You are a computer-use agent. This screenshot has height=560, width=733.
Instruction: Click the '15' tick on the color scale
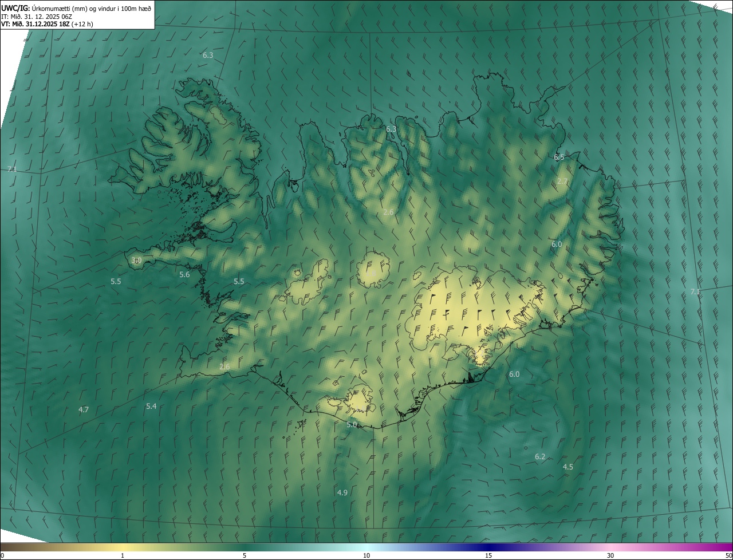pos(488,555)
